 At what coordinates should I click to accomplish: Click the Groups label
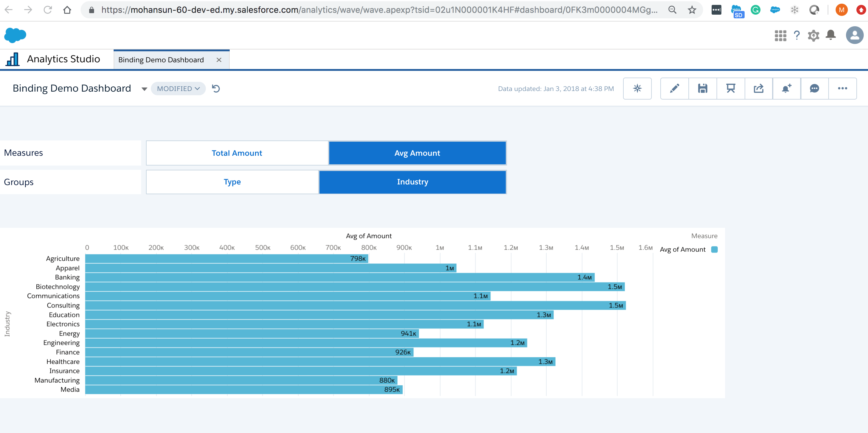point(19,182)
